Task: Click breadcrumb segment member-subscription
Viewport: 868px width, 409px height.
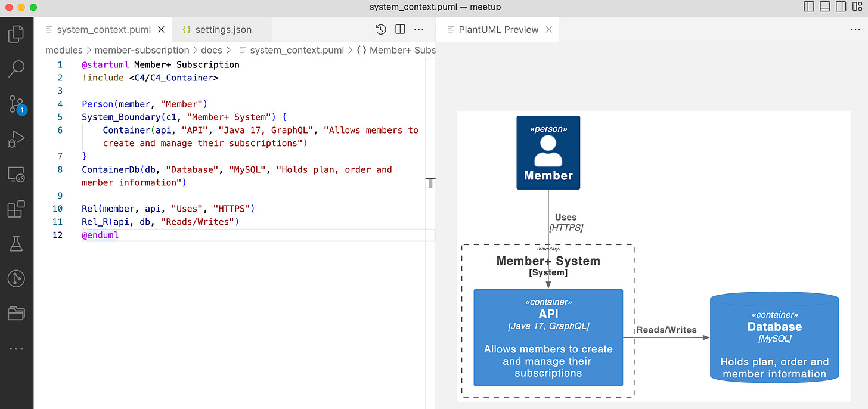Action: point(142,50)
